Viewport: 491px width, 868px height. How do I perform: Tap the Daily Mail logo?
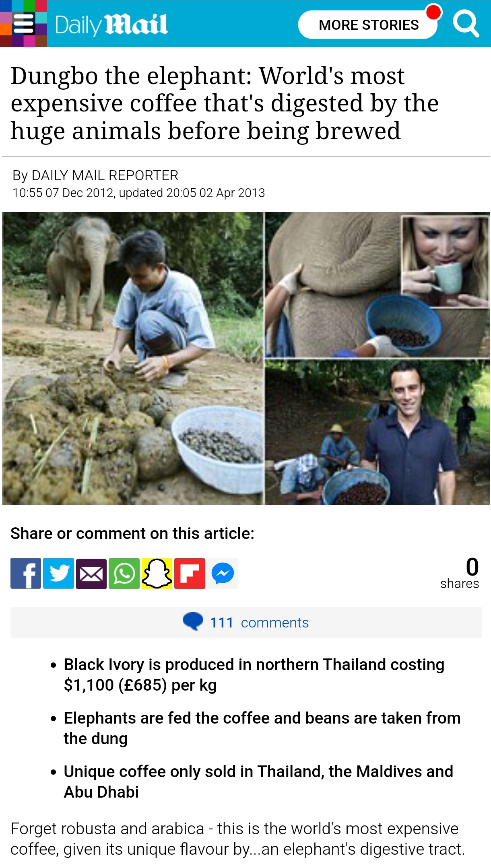pos(111,25)
